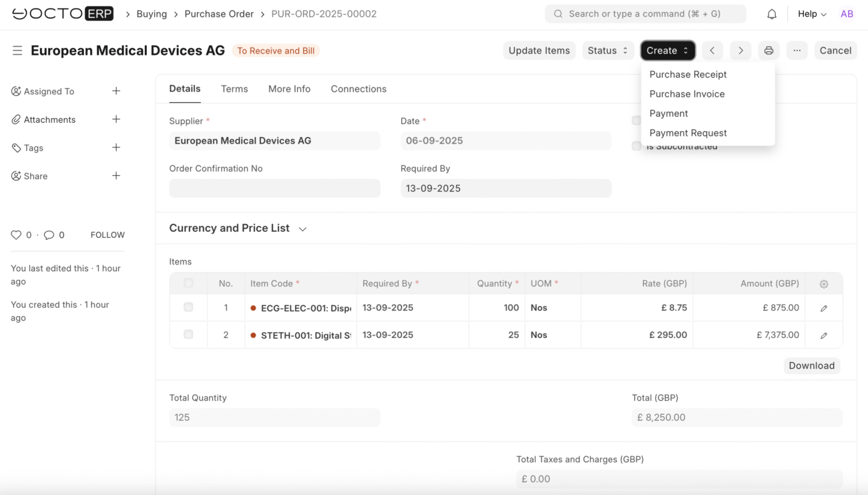This screenshot has height=495, width=868.
Task: Choose Purchase Receipt from Create menu
Action: pyautogui.click(x=688, y=74)
